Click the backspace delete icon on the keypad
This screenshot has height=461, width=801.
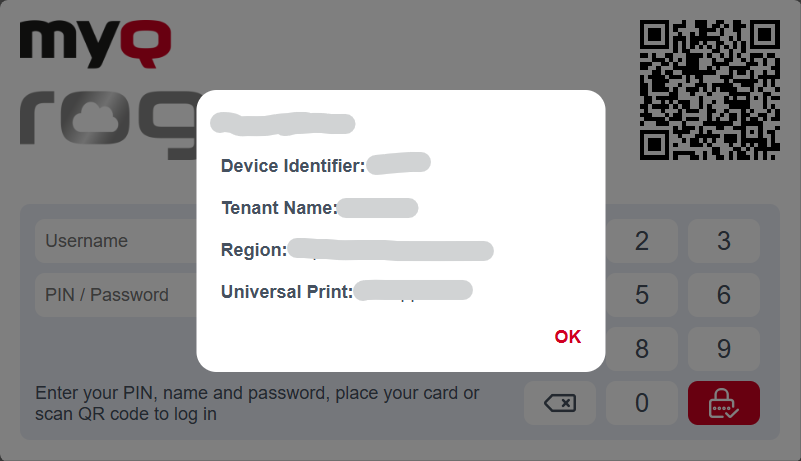pos(560,403)
